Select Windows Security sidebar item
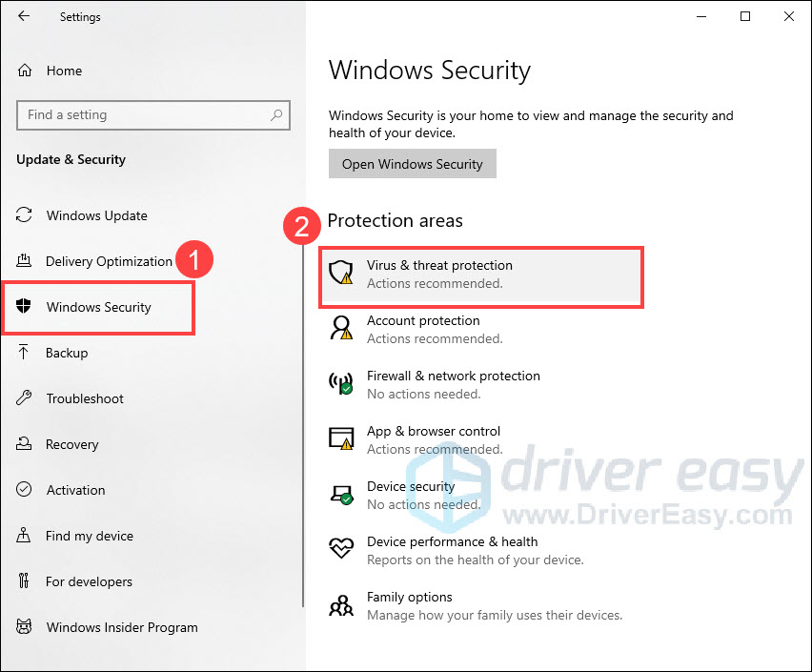This screenshot has height=672, width=812. 97,307
